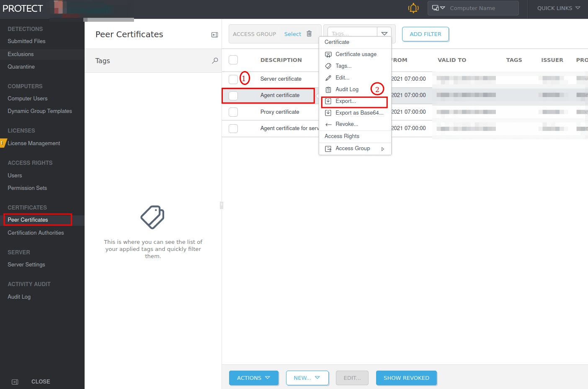Collapse the Peer Certificates side panel icon

pyautogui.click(x=214, y=35)
